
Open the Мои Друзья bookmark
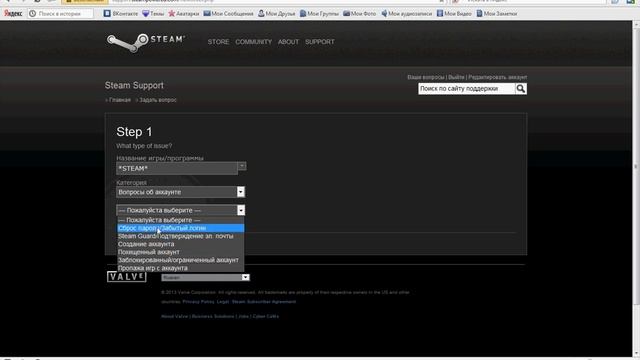tap(276, 13)
